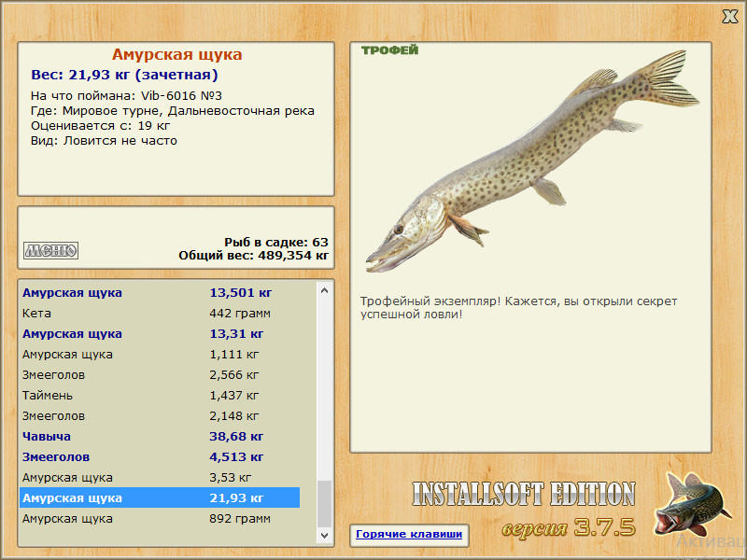Open the Горячие клавиши link
The width and height of the screenshot is (747, 560).
[x=409, y=534]
